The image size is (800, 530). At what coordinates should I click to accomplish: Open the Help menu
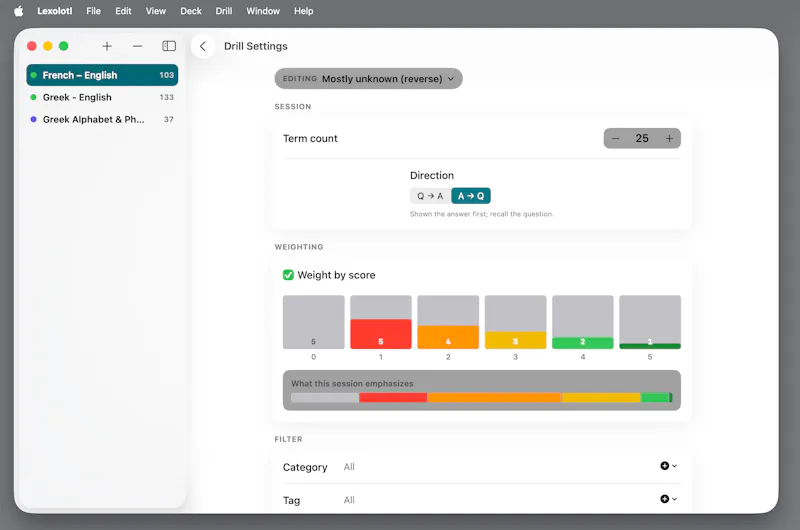pos(304,11)
